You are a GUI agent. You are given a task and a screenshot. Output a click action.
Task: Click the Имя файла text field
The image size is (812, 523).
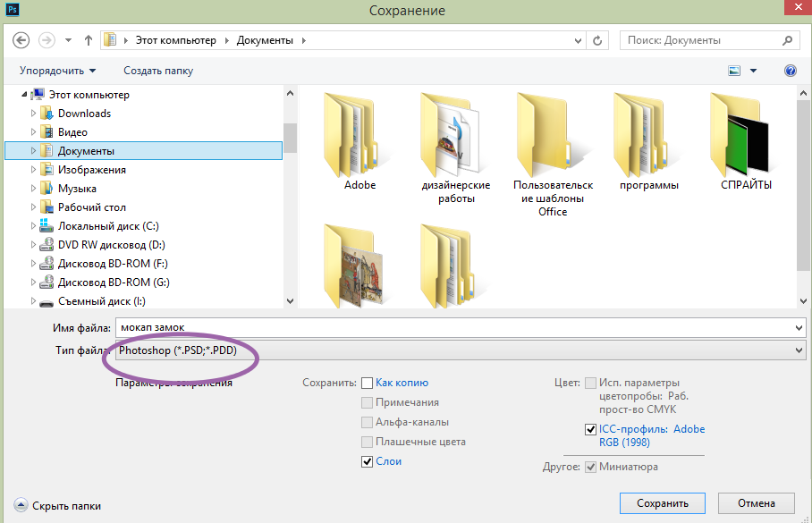coord(454,328)
